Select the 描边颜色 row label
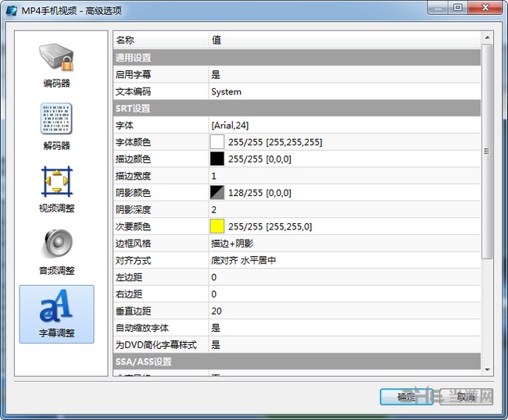508x420 pixels. point(133,159)
